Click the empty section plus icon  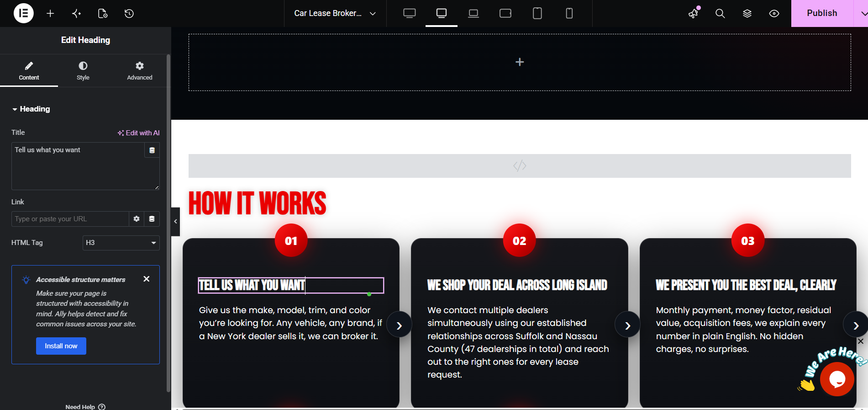click(x=520, y=62)
